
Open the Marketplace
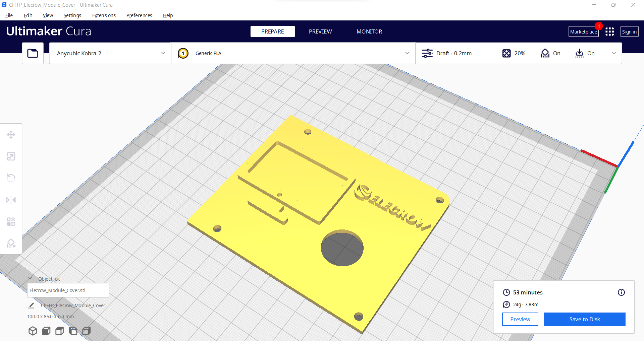(584, 32)
